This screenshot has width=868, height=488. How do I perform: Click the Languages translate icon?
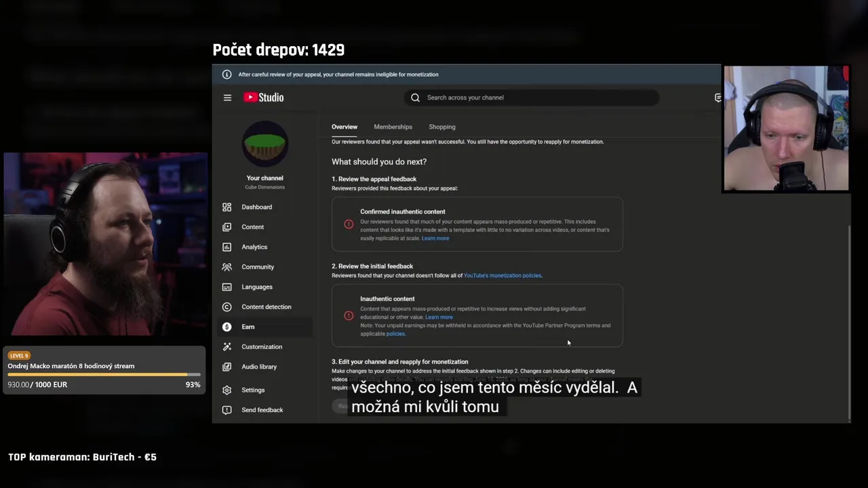pos(226,287)
